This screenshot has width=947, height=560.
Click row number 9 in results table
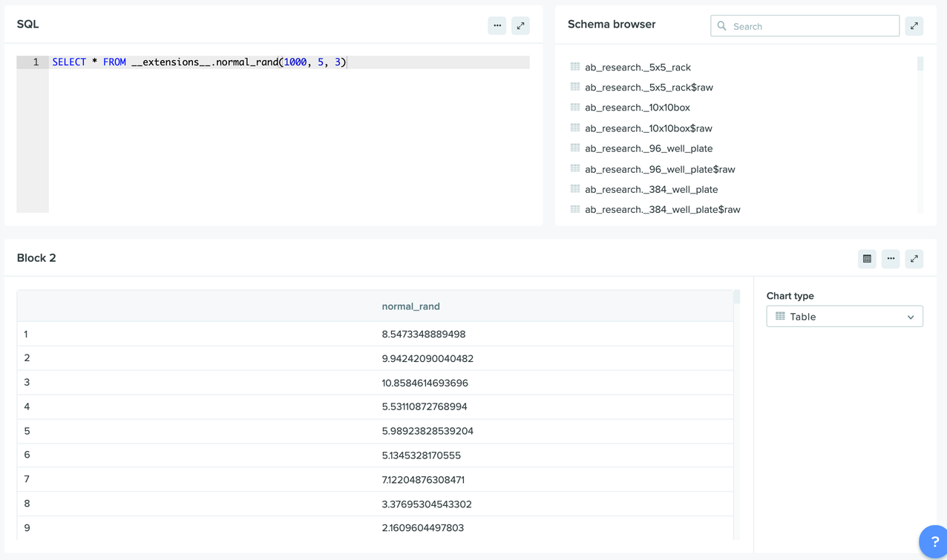pyautogui.click(x=27, y=528)
